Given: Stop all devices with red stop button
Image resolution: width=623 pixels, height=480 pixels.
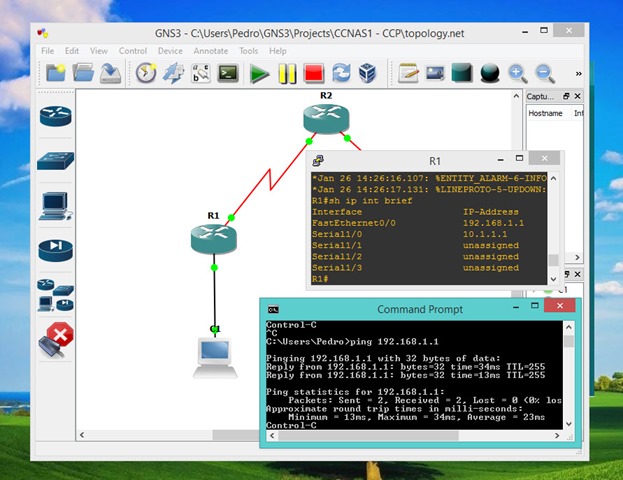Looking at the screenshot, I should click(x=313, y=74).
